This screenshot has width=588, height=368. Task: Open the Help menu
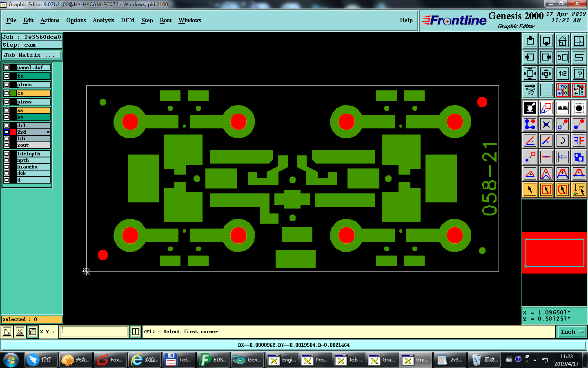tap(406, 20)
